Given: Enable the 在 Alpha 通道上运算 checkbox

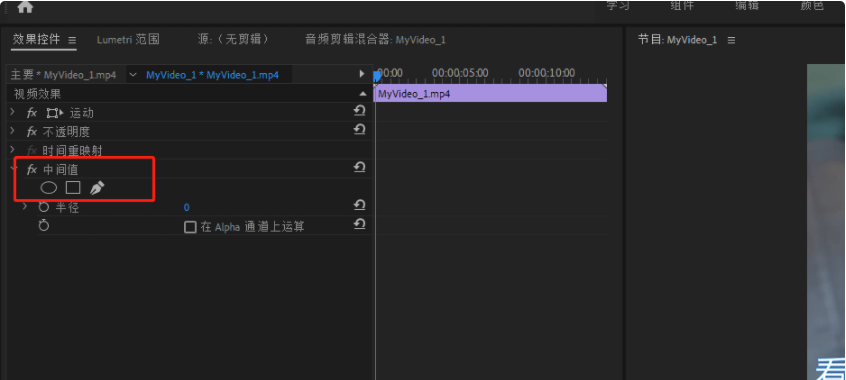Looking at the screenshot, I should click(x=190, y=227).
